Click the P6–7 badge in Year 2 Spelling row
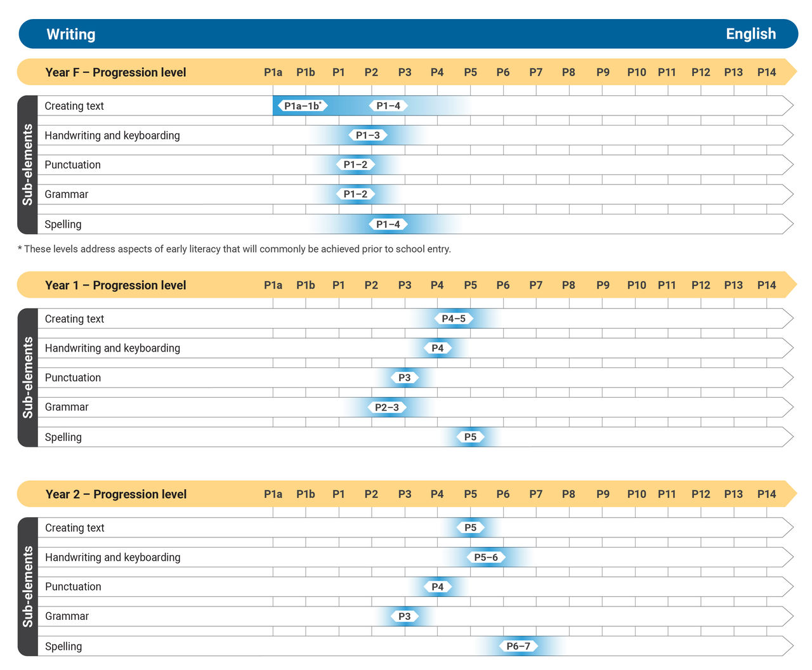The width and height of the screenshot is (812, 670). (518, 646)
